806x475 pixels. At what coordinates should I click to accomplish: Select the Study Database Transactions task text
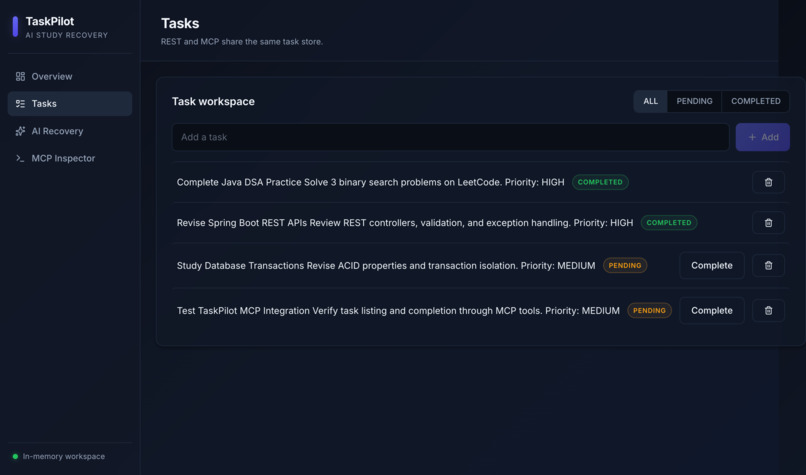pos(386,265)
